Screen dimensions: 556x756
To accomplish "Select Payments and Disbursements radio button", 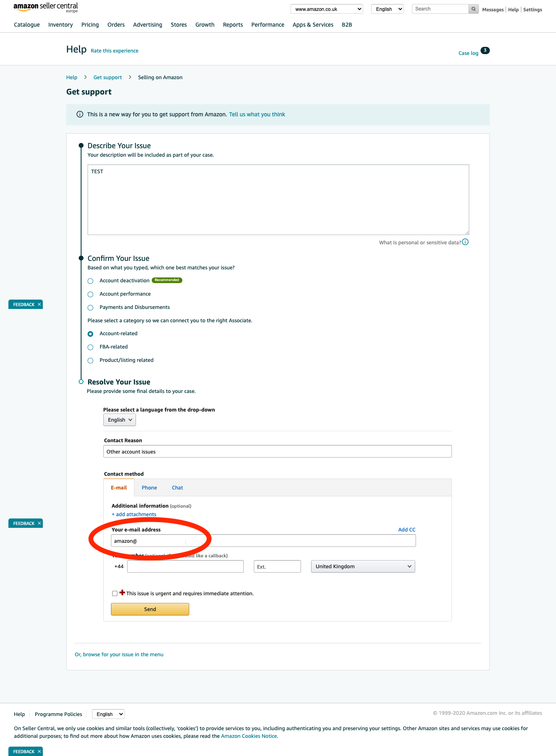I will tap(91, 308).
